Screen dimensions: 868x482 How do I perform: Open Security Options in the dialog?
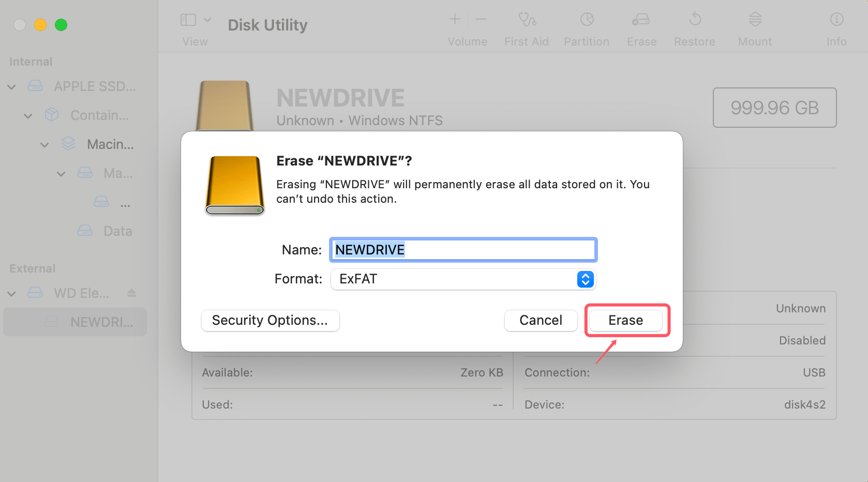(x=270, y=320)
